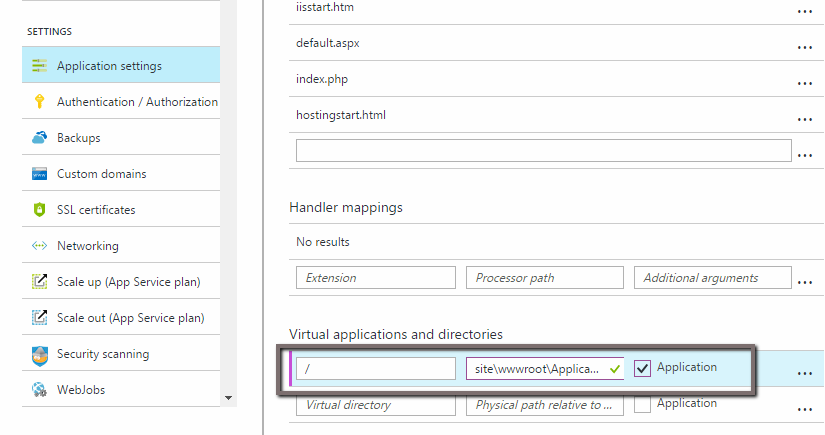Open Security scanning settings
Viewport: 825px width, 435px height.
pyautogui.click(x=103, y=354)
